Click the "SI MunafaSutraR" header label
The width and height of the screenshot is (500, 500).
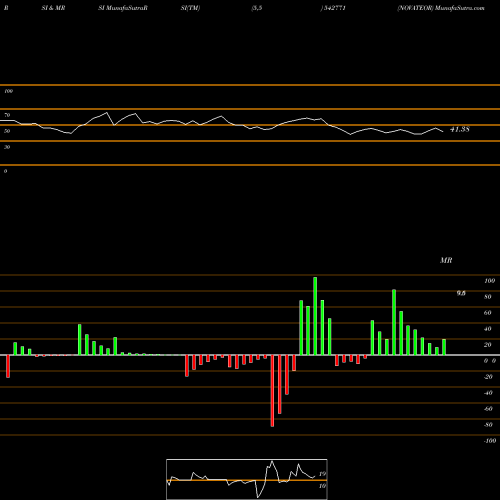click(x=123, y=8)
